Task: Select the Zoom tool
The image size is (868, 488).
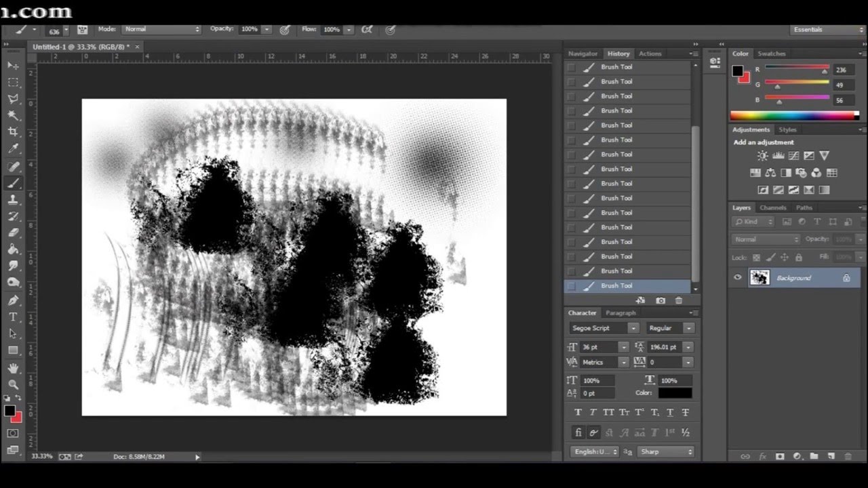Action: point(13,384)
